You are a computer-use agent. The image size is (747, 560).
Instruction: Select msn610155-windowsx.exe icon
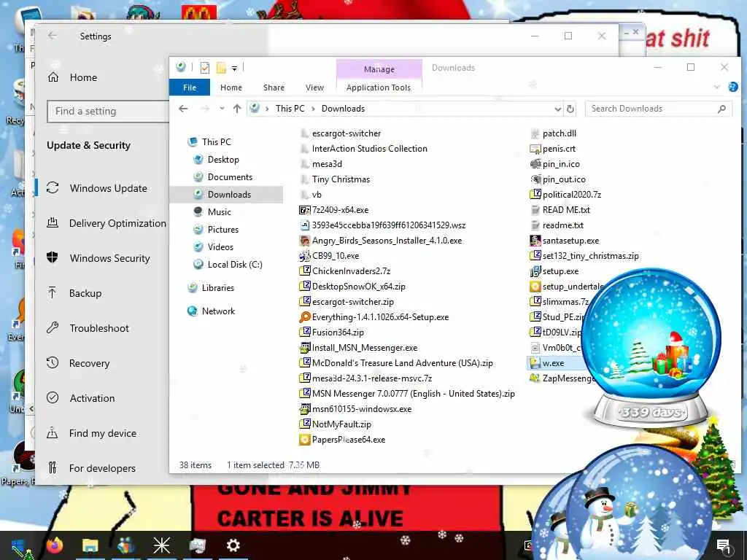coord(304,409)
